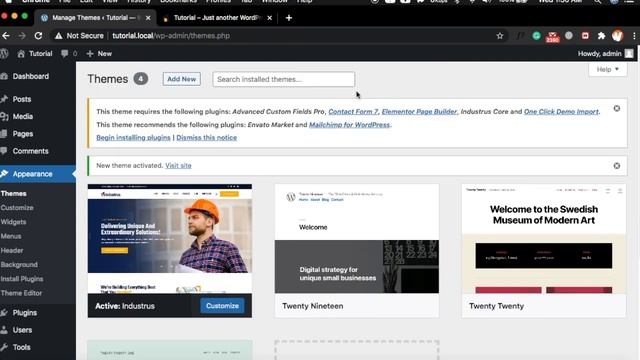Open the Chrome three-dot menu
The height and width of the screenshot is (360, 640).
point(634,36)
